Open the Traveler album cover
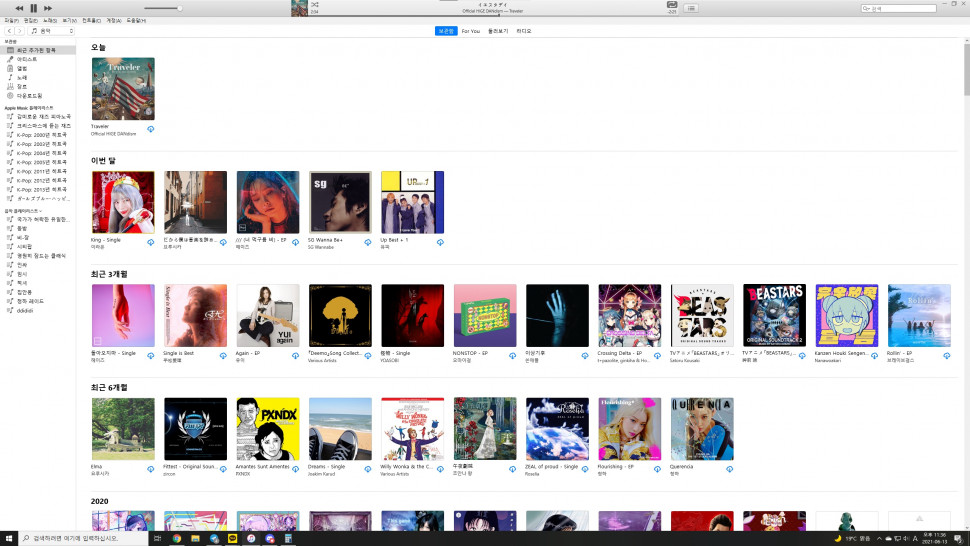 [x=123, y=88]
